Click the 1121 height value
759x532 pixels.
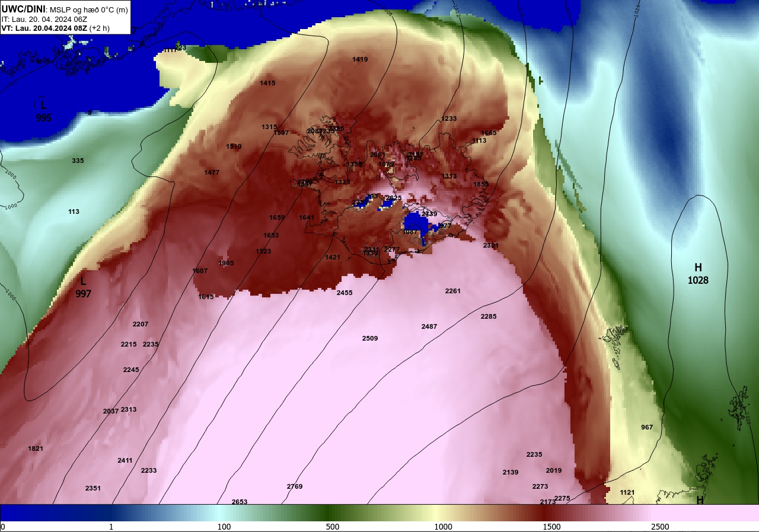point(627,492)
